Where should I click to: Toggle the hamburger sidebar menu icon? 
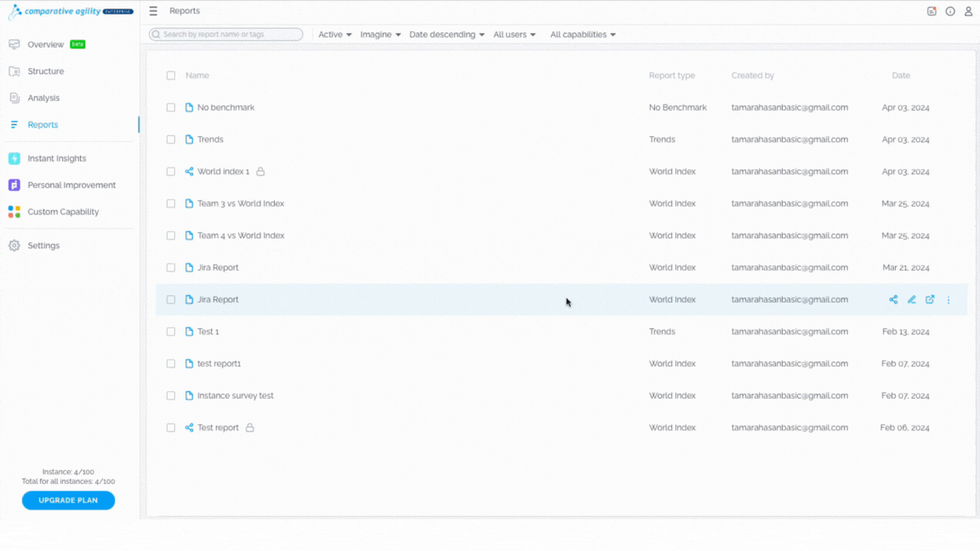153,11
